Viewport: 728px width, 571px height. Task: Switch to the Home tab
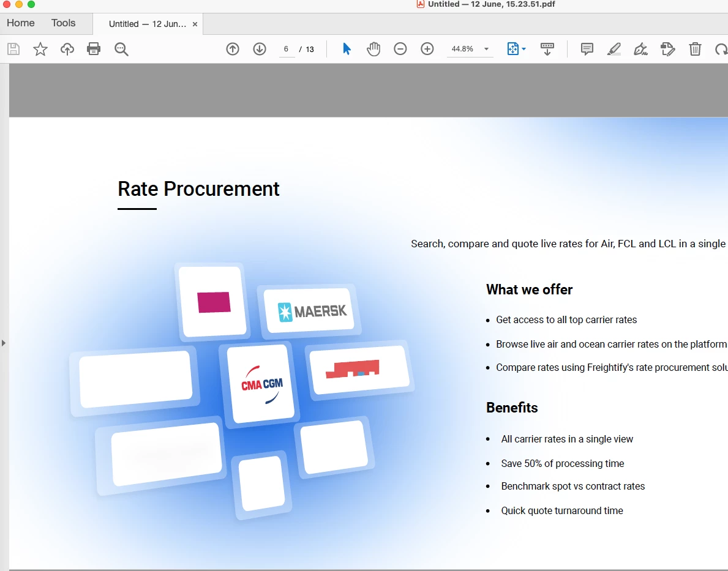pos(20,23)
